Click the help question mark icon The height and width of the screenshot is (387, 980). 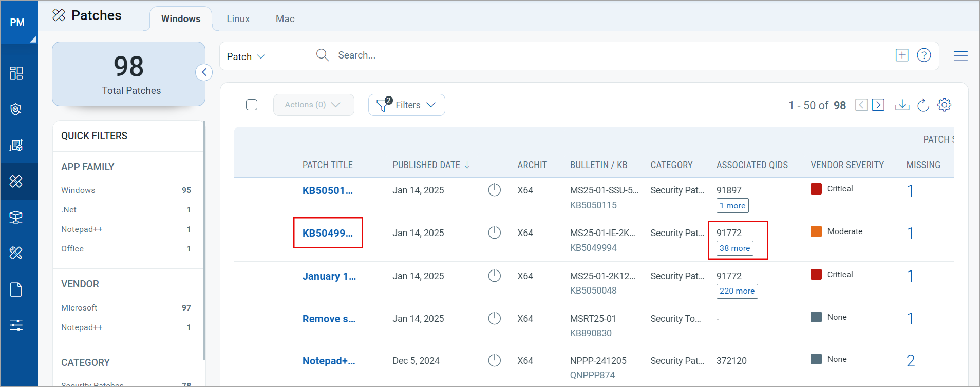(924, 55)
